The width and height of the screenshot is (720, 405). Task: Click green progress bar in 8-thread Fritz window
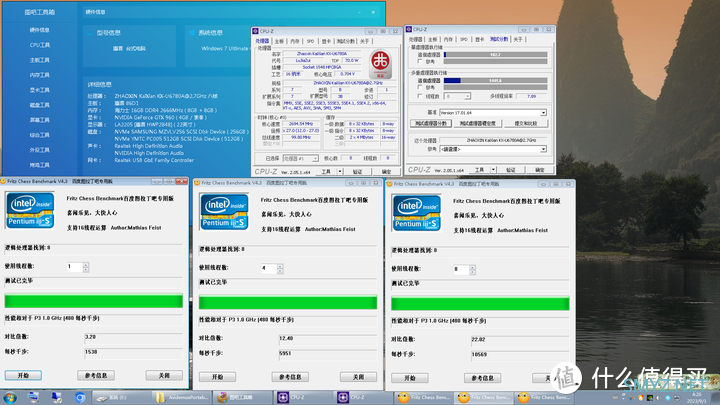(480, 304)
